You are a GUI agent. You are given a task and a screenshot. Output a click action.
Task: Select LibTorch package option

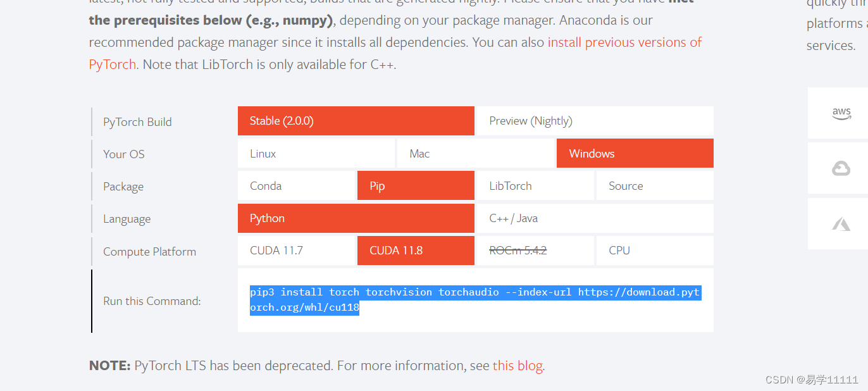coord(535,186)
